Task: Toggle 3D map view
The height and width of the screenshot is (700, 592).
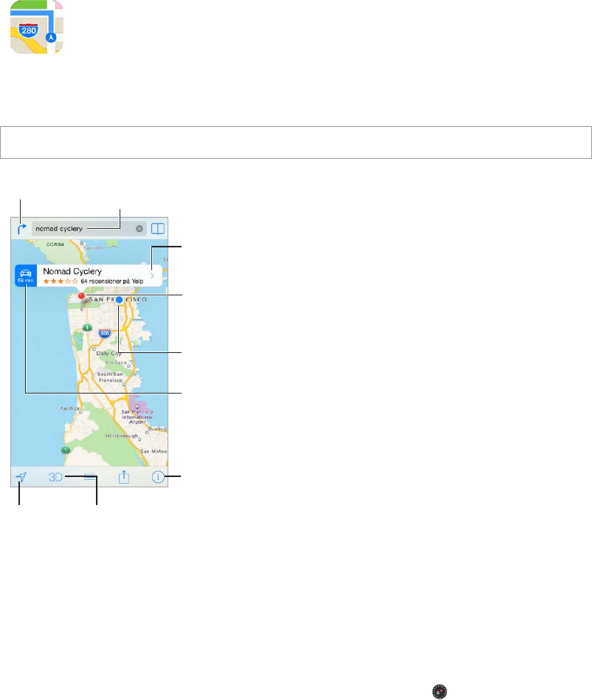Action: [x=55, y=477]
